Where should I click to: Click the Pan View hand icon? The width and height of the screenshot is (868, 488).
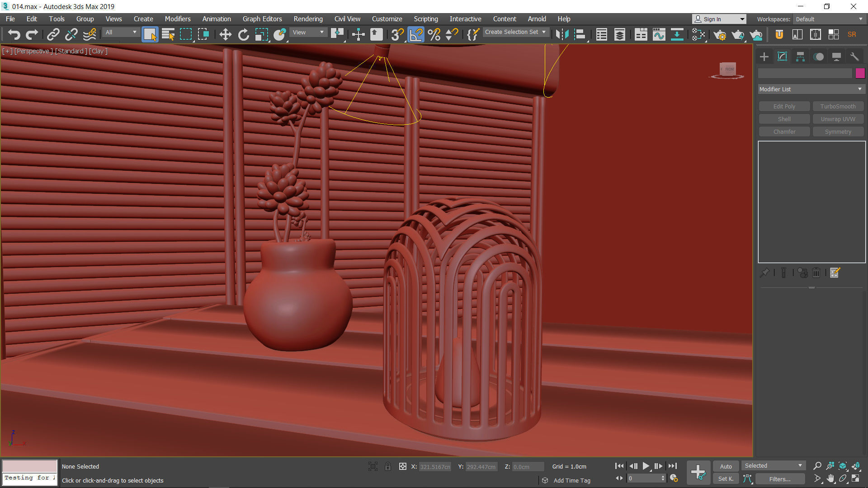(x=830, y=479)
